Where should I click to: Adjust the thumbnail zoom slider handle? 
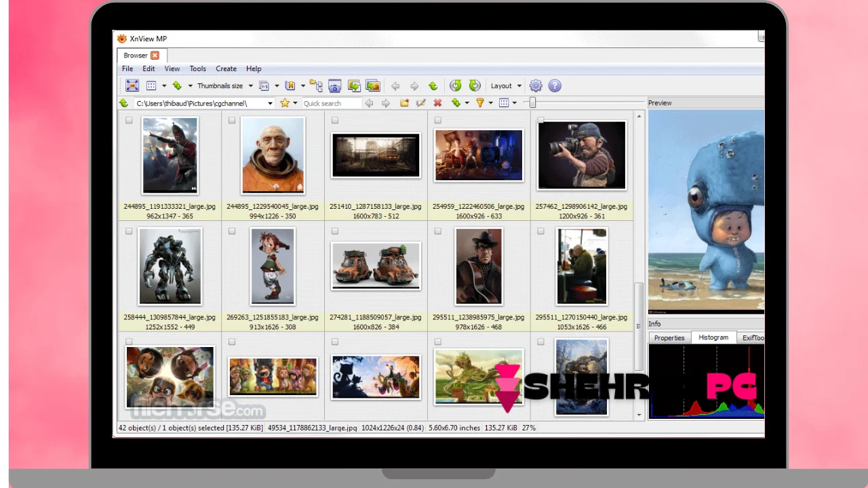point(532,103)
